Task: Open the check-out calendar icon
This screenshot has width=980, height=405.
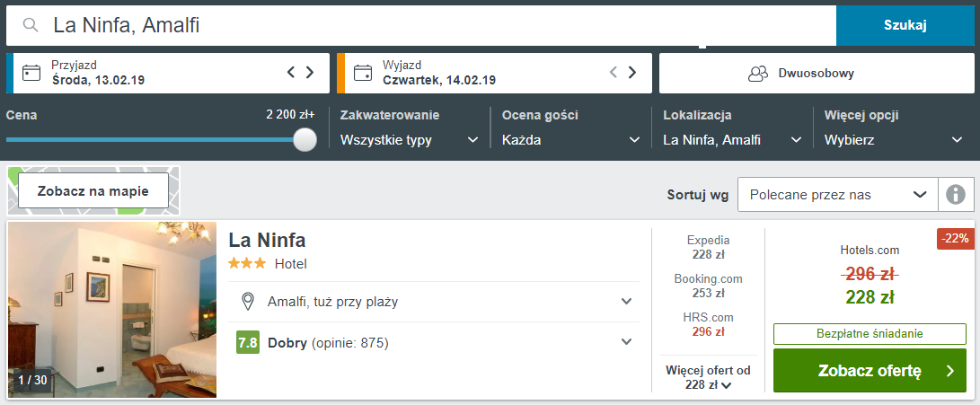Action: 363,73
